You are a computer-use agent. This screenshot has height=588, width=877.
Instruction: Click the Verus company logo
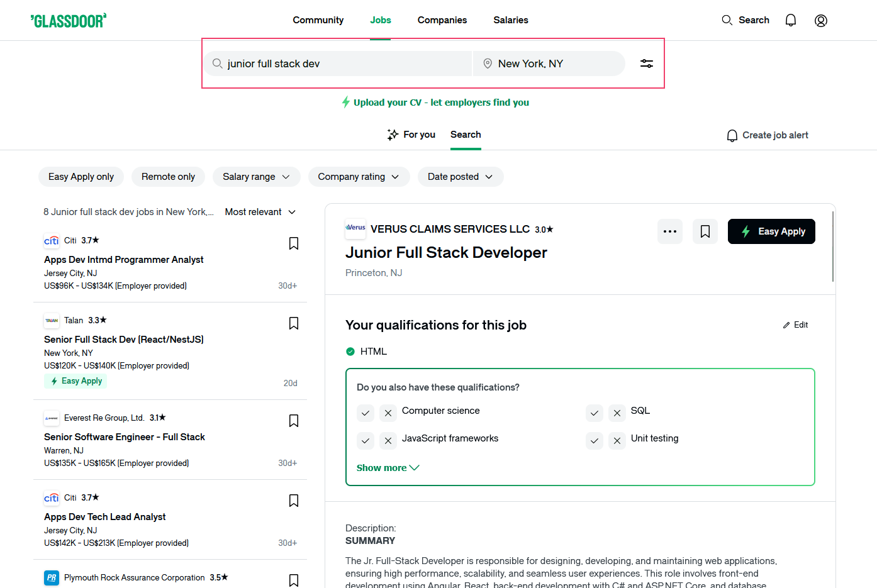click(355, 229)
